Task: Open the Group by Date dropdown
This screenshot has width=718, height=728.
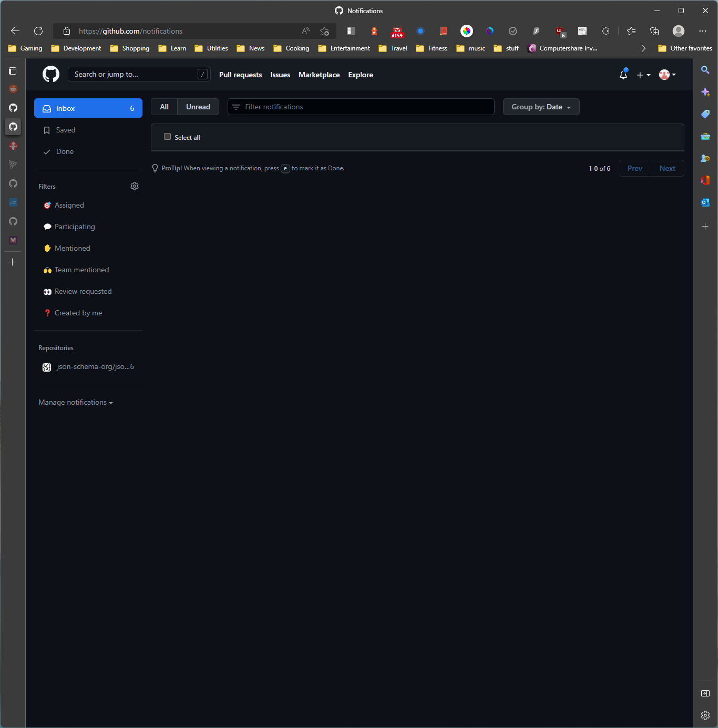Action: [x=541, y=107]
